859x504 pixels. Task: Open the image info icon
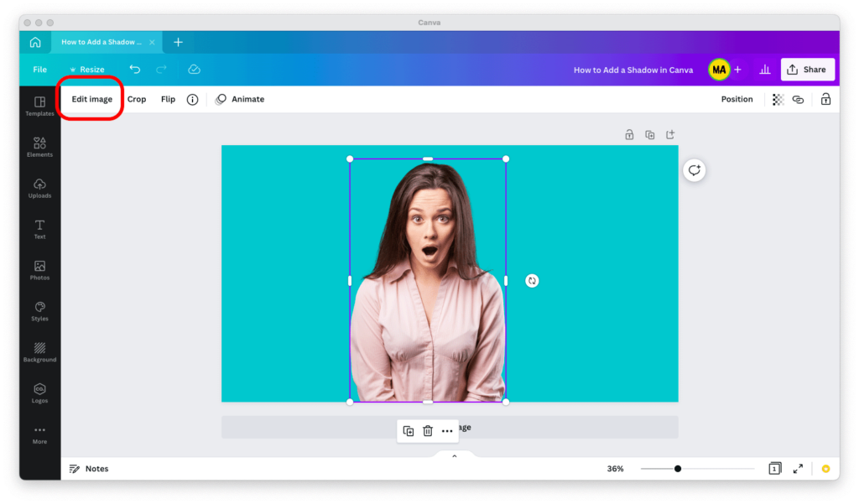tap(192, 100)
